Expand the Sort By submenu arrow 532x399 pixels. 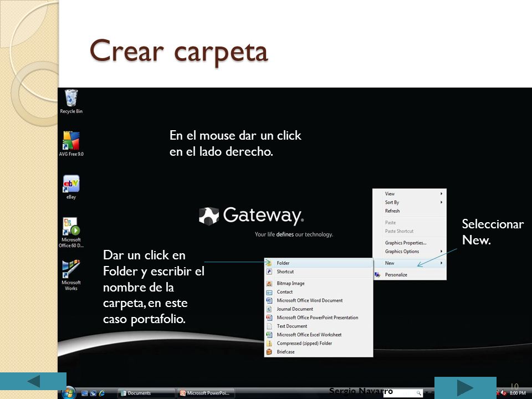click(x=442, y=202)
